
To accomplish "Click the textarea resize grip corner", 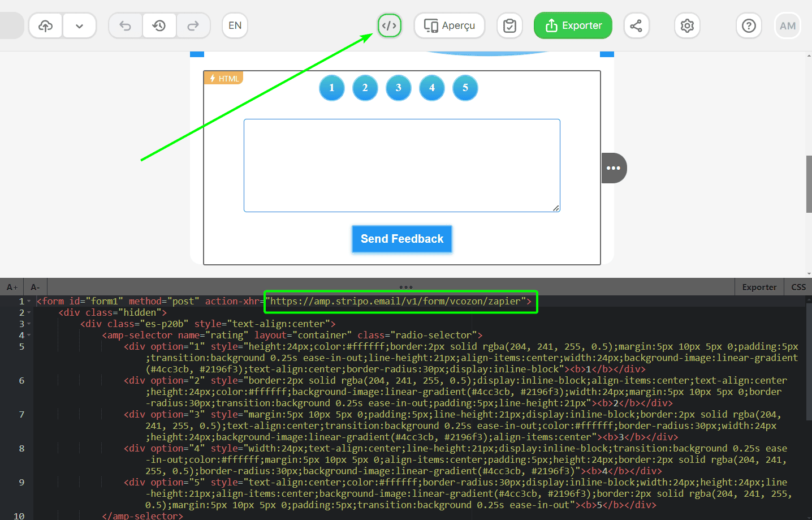I will click(556, 208).
